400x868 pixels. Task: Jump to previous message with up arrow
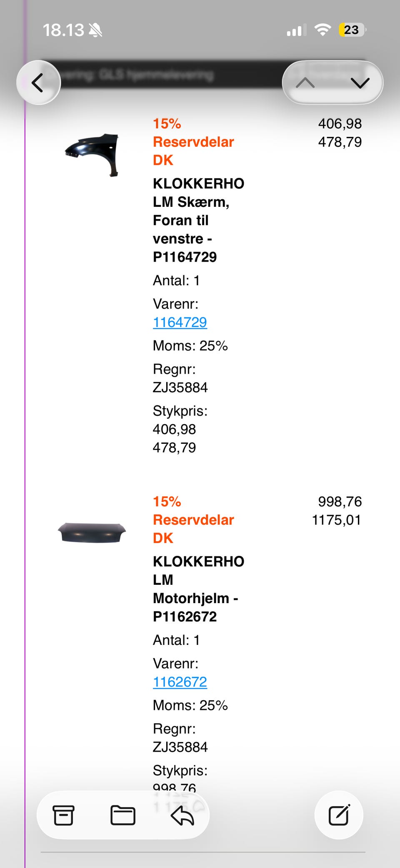305,83
